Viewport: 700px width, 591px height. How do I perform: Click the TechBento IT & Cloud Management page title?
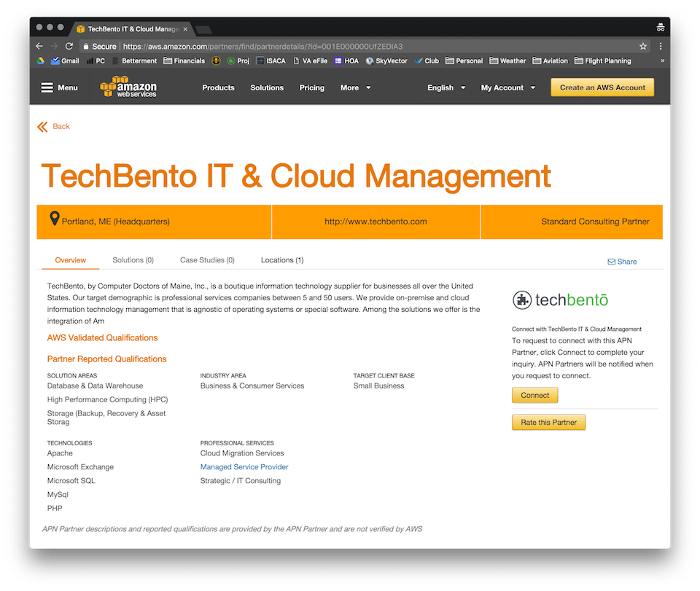295,176
